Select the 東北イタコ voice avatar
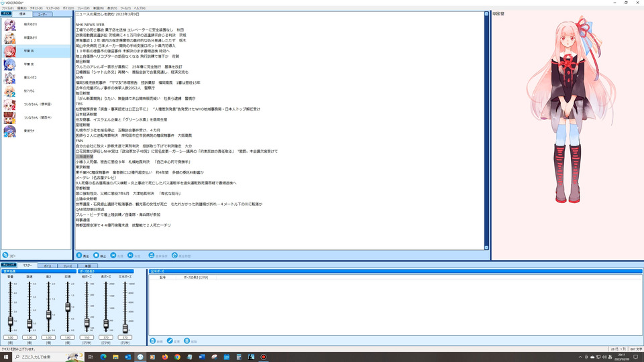 coord(10,78)
